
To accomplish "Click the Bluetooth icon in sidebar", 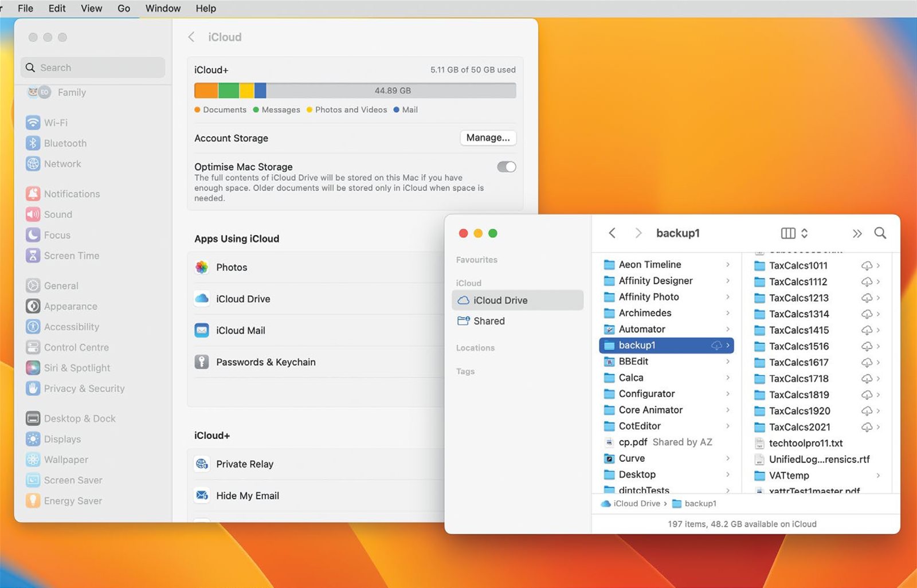I will pyautogui.click(x=33, y=143).
